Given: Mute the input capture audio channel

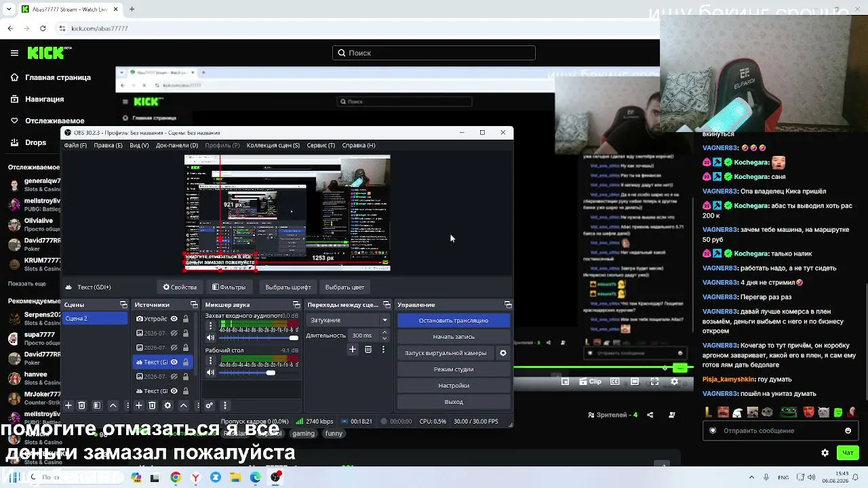Looking at the screenshot, I should pyautogui.click(x=210, y=338).
